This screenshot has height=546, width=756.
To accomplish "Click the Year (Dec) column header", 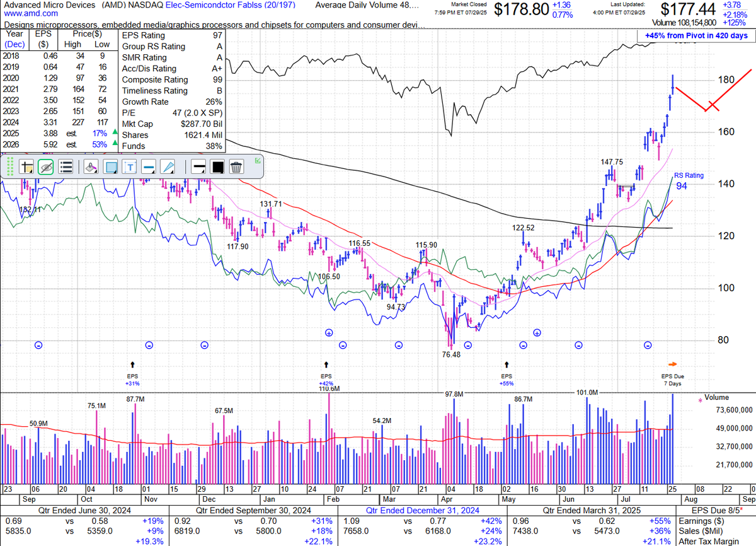I will tap(14, 40).
